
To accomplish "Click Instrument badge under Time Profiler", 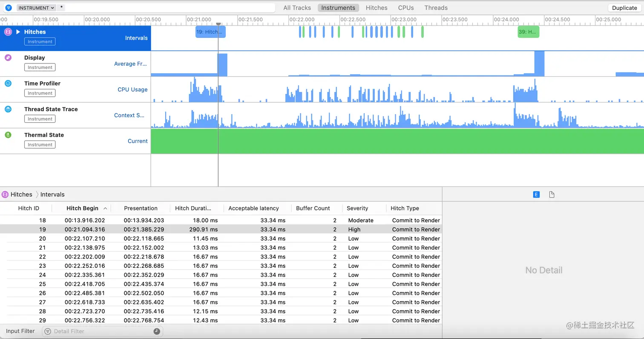I will [x=40, y=93].
